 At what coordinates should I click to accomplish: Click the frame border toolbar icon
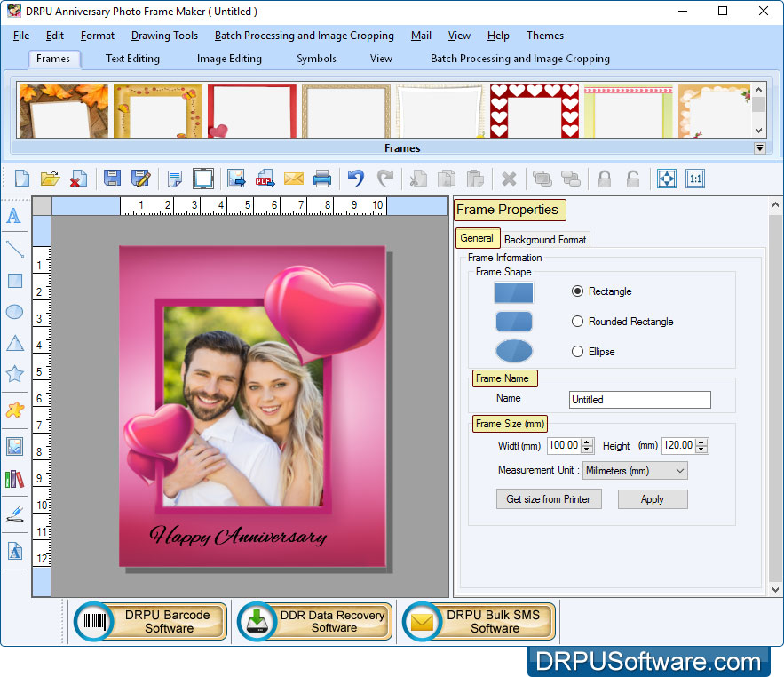pos(203,179)
